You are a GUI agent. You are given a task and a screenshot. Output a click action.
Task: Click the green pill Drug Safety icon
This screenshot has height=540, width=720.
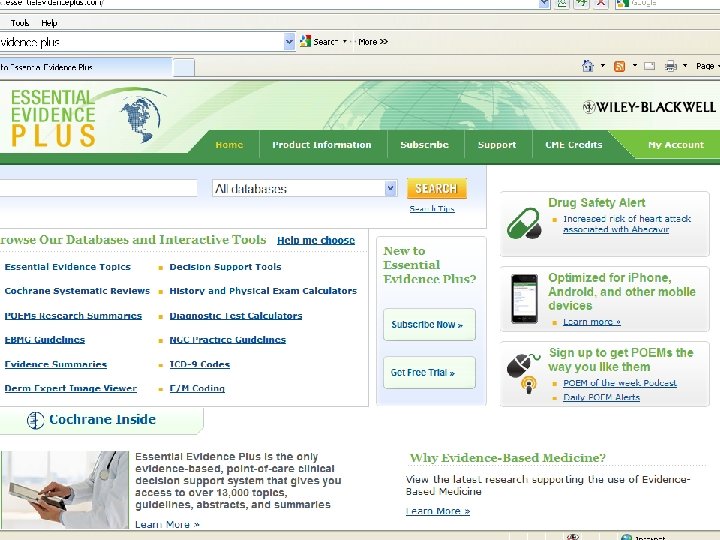[x=523, y=223]
